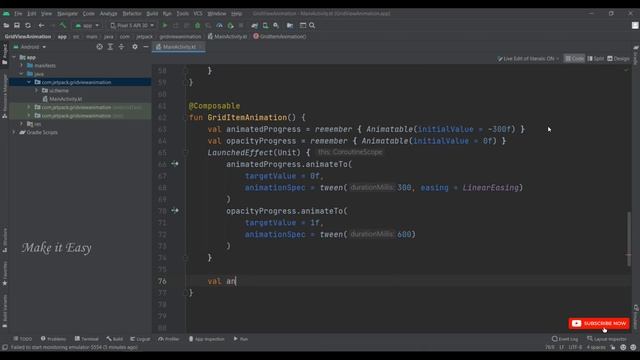
Task: Open Project panel gear options
Action: click(135, 47)
